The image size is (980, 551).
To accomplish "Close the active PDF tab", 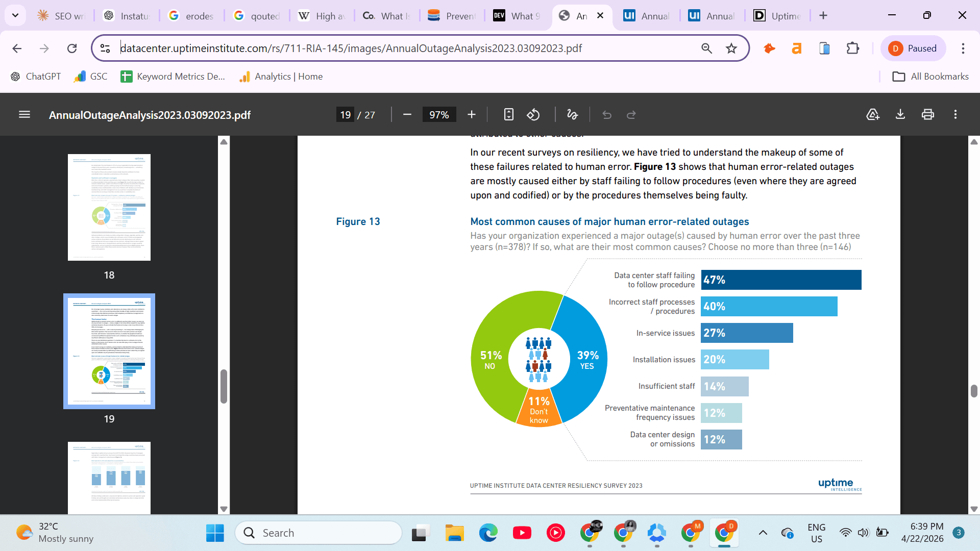I will click(x=600, y=16).
